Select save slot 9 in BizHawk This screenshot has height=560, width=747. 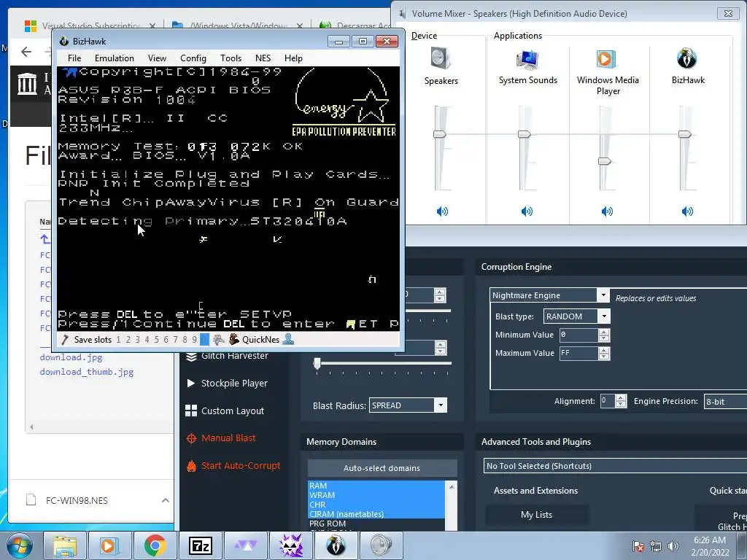point(194,340)
